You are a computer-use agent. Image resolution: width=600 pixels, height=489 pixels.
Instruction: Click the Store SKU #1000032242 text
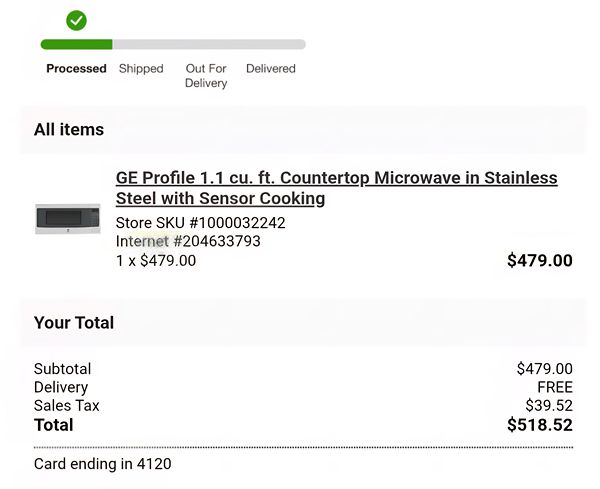coord(201,223)
